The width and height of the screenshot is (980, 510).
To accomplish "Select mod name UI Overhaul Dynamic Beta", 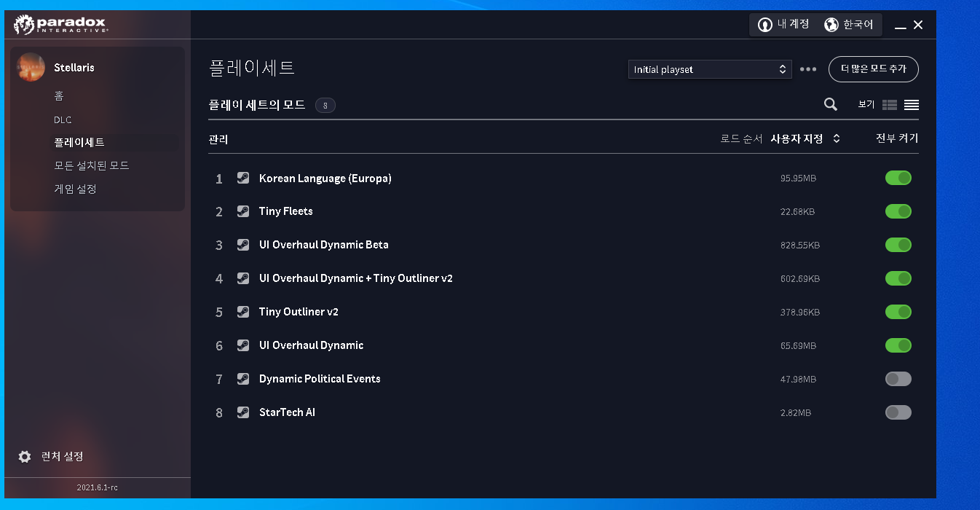I will pyautogui.click(x=324, y=245).
